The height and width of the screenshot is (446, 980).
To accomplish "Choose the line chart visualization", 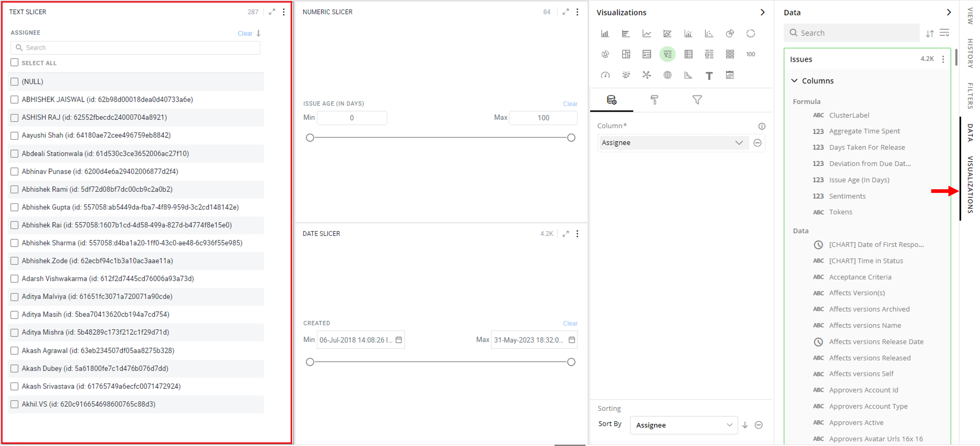I will pos(646,34).
